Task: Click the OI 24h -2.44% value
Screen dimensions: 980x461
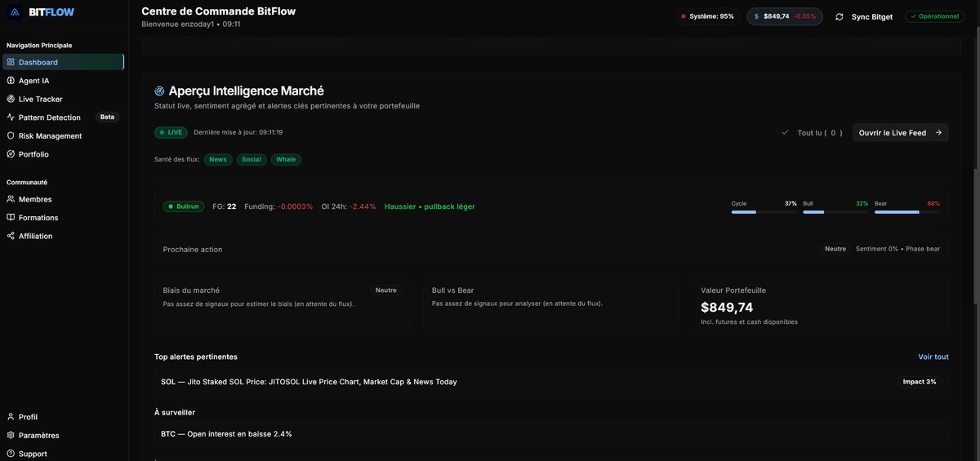Action: (x=363, y=206)
